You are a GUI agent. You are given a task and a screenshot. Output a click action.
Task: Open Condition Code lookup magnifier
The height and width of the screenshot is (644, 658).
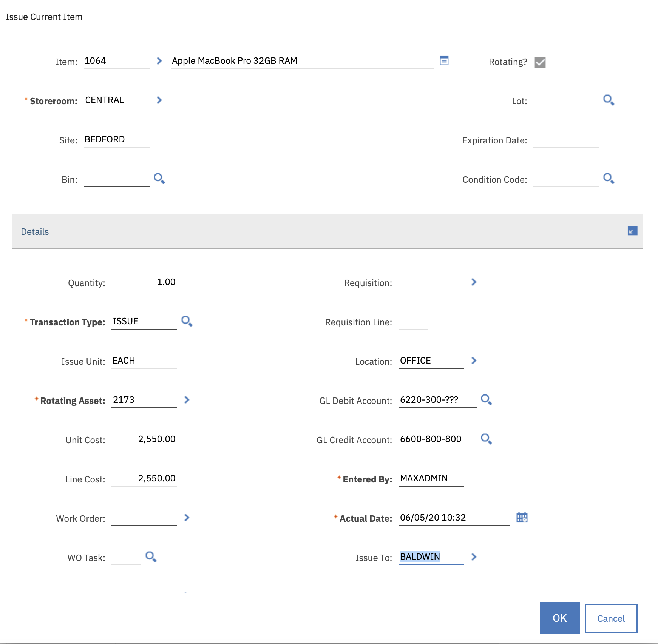pos(609,179)
